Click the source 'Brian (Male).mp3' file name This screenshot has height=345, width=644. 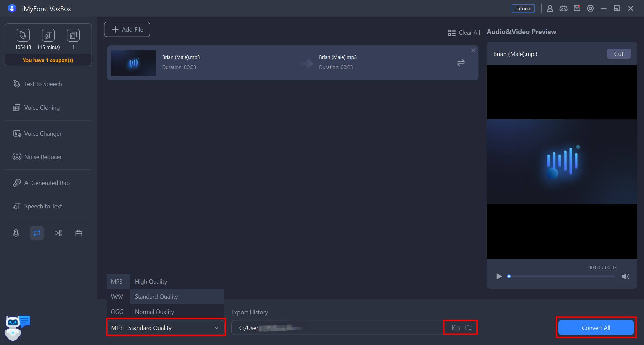pyautogui.click(x=181, y=57)
